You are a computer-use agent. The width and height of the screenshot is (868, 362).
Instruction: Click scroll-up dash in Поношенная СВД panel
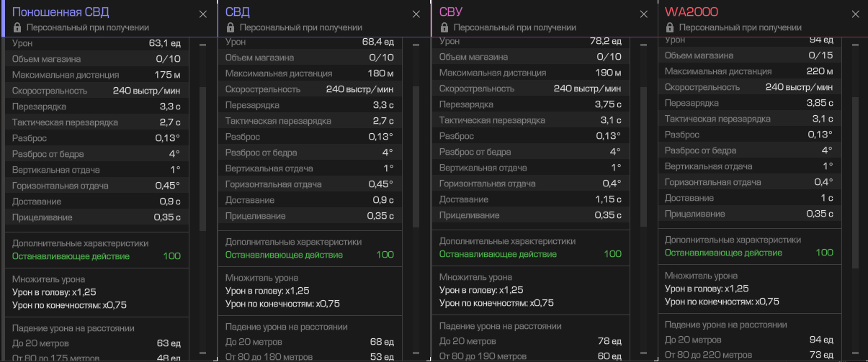coord(202,45)
